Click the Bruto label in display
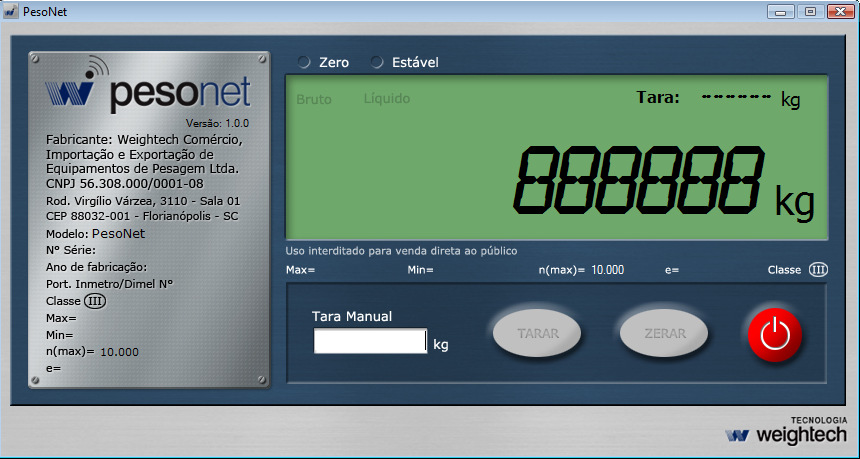The image size is (860, 459). coord(314,100)
